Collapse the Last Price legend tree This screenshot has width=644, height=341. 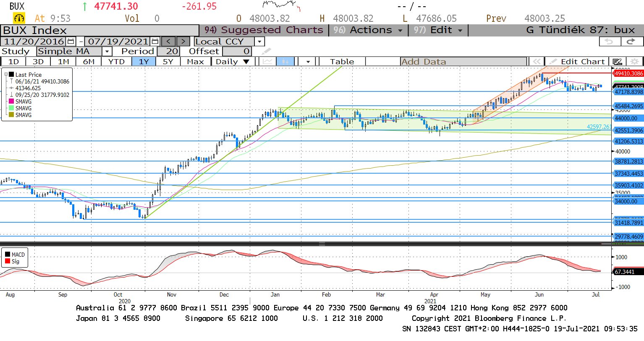[6, 75]
